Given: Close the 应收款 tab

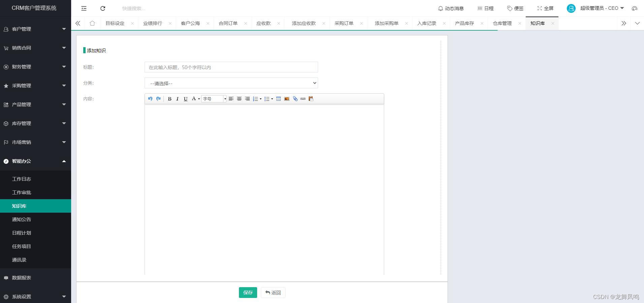Looking at the screenshot, I should (279, 23).
